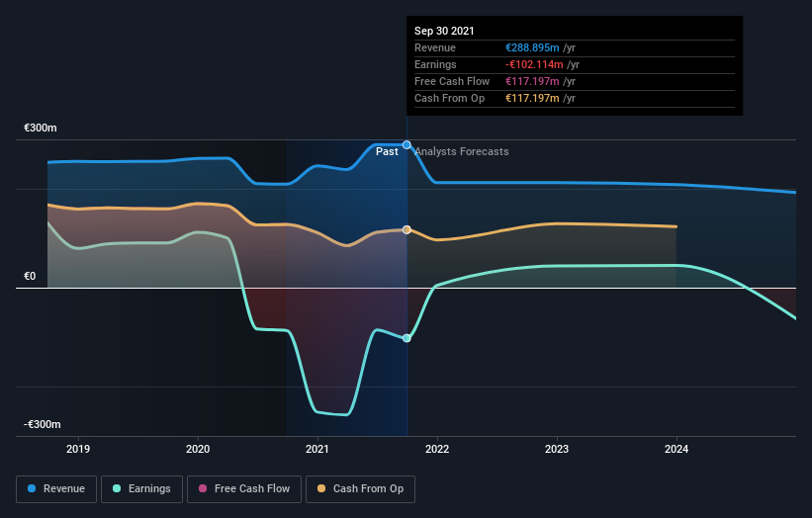Click the teal Earnings legend dot
The height and width of the screenshot is (518, 812).
117,488
